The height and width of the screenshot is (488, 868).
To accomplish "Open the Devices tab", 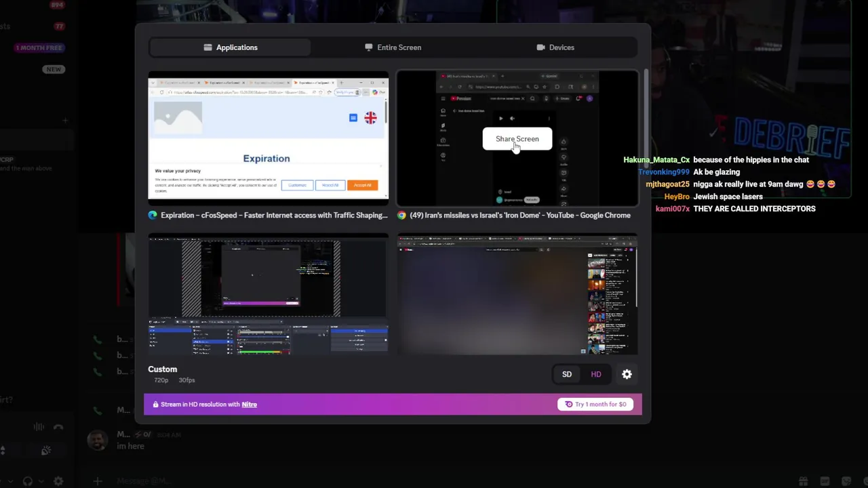I will pyautogui.click(x=555, y=47).
